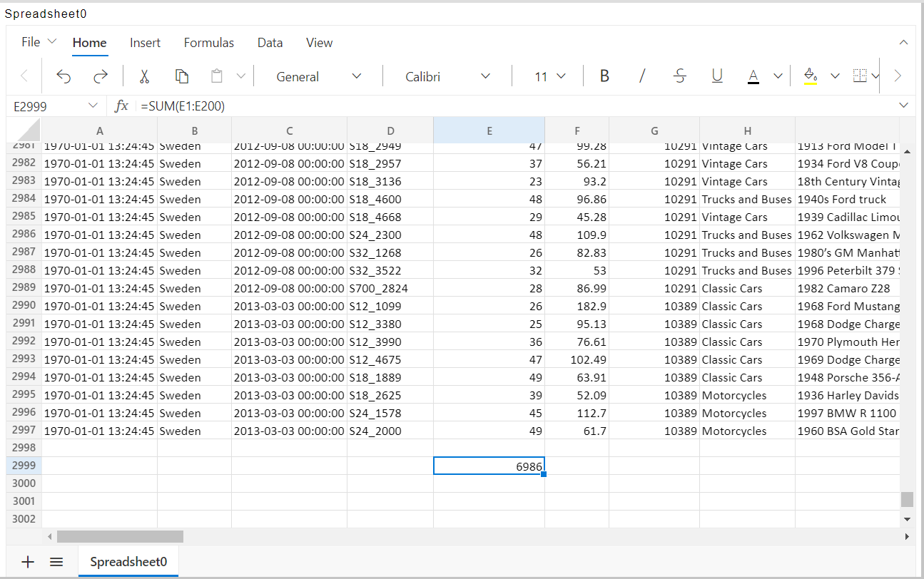Switch to the Insert tab

click(145, 43)
